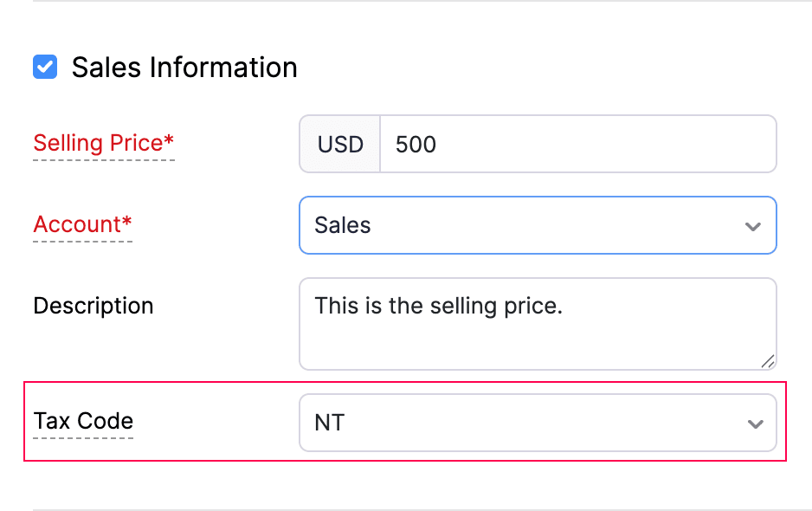
Task: Click the USD currency prefix box
Action: click(339, 144)
